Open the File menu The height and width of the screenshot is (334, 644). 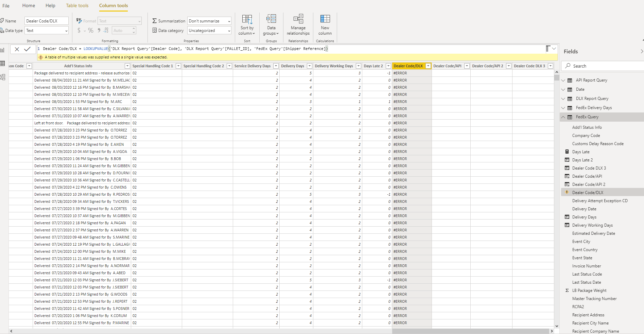6,5
